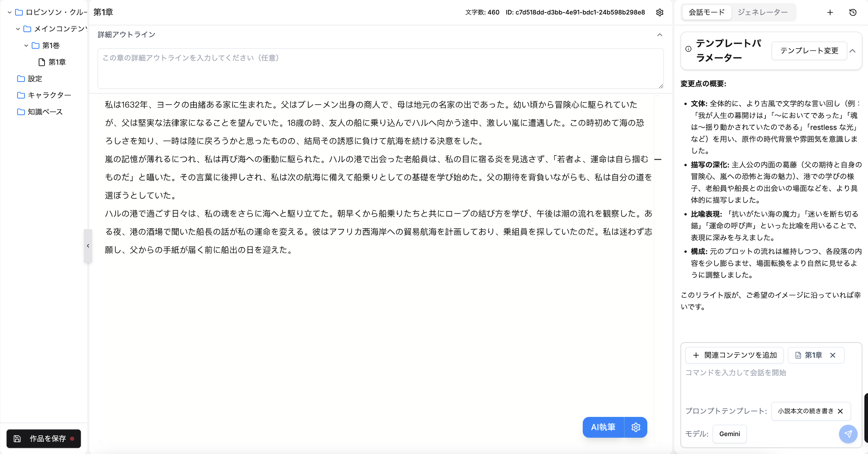Viewport: 868px width, 454px height.
Task: Click the 第1章 document icon in sidebar
Action: coord(41,62)
